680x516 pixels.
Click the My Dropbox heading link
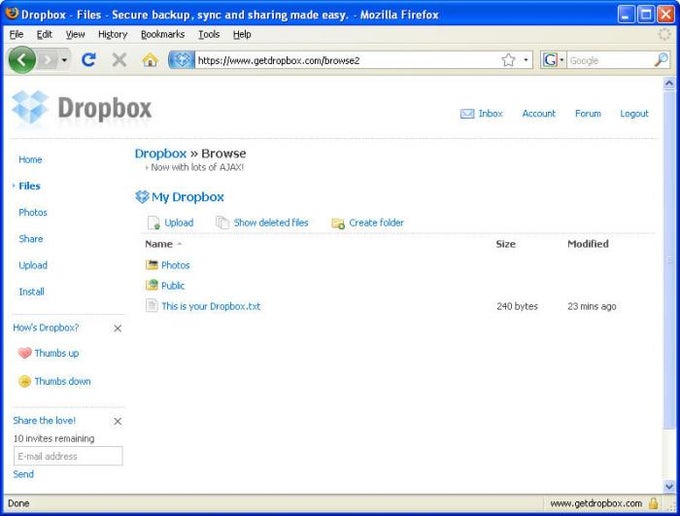[x=187, y=197]
